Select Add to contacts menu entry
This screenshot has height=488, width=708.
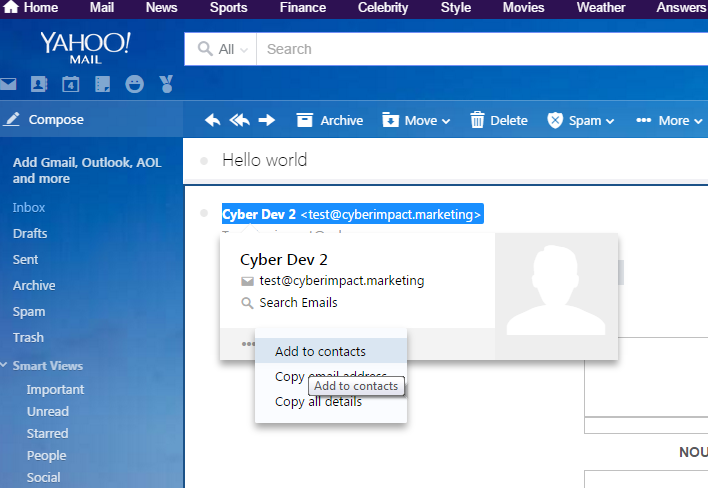[x=320, y=351]
